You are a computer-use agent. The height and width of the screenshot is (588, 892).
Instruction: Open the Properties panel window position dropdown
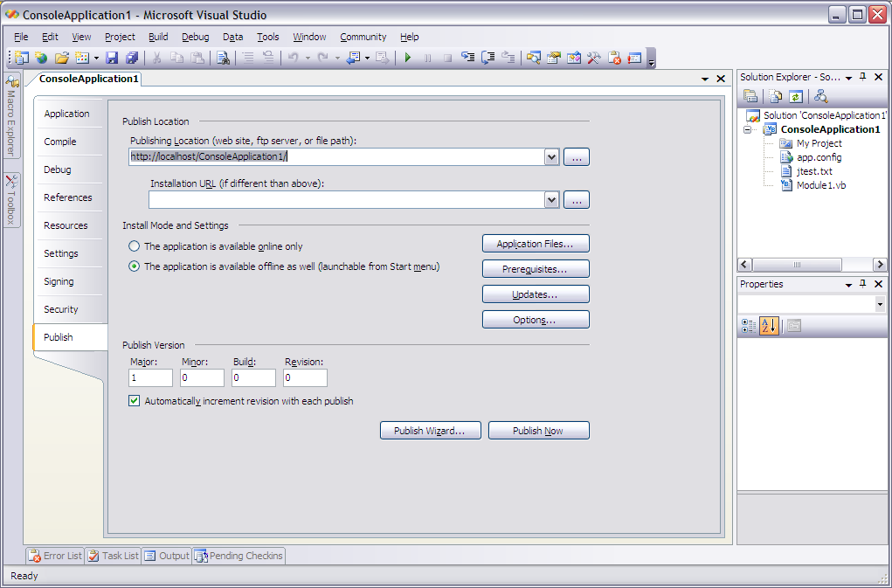[849, 284]
